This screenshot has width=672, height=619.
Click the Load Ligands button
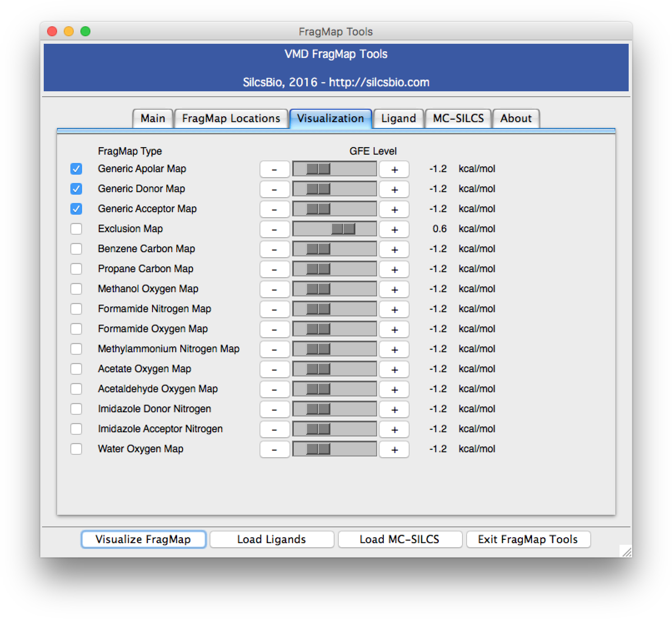[272, 539]
